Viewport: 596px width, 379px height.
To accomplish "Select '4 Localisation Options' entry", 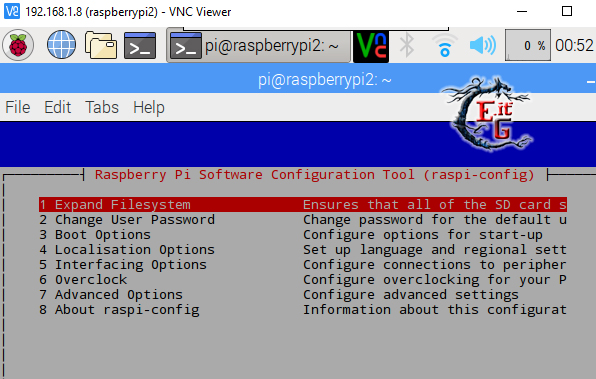I will coord(303,250).
